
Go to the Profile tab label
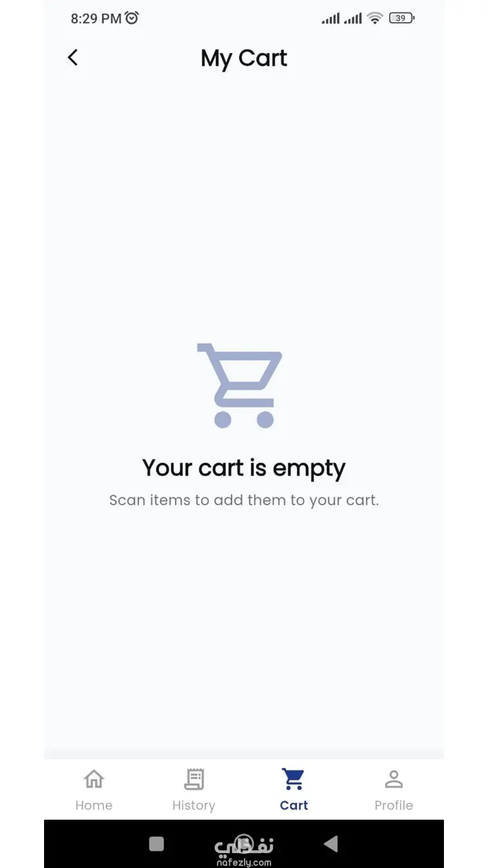[394, 806]
